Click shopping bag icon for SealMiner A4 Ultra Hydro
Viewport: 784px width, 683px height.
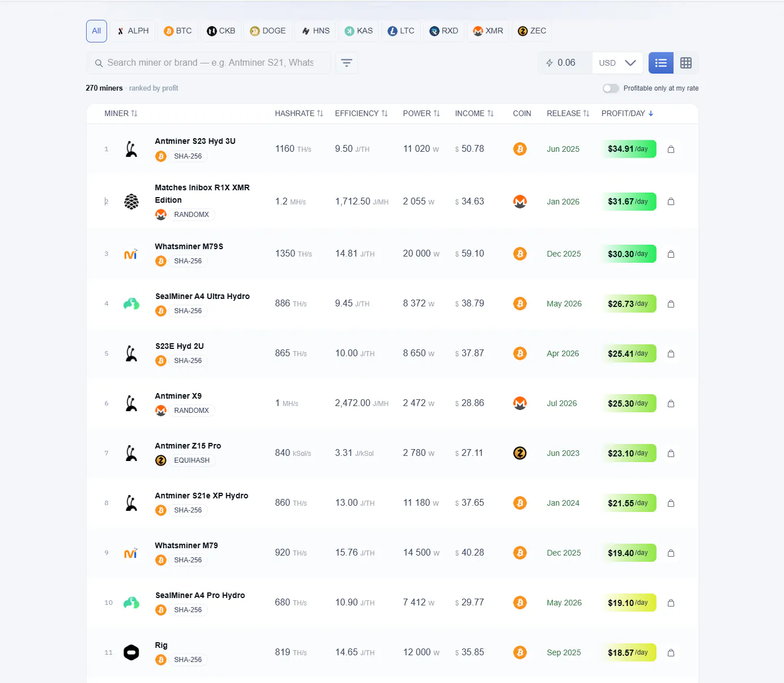pyautogui.click(x=671, y=304)
